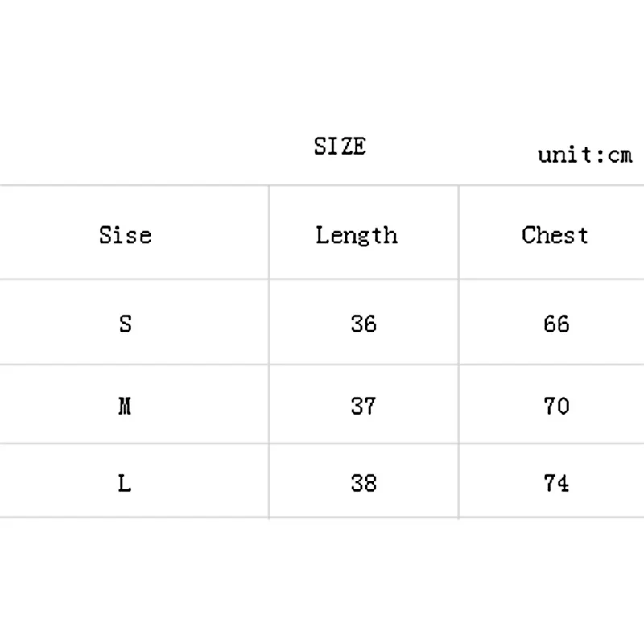Image resolution: width=644 pixels, height=644 pixels.
Task: Click the letter S in Sise header
Action: pos(105,235)
